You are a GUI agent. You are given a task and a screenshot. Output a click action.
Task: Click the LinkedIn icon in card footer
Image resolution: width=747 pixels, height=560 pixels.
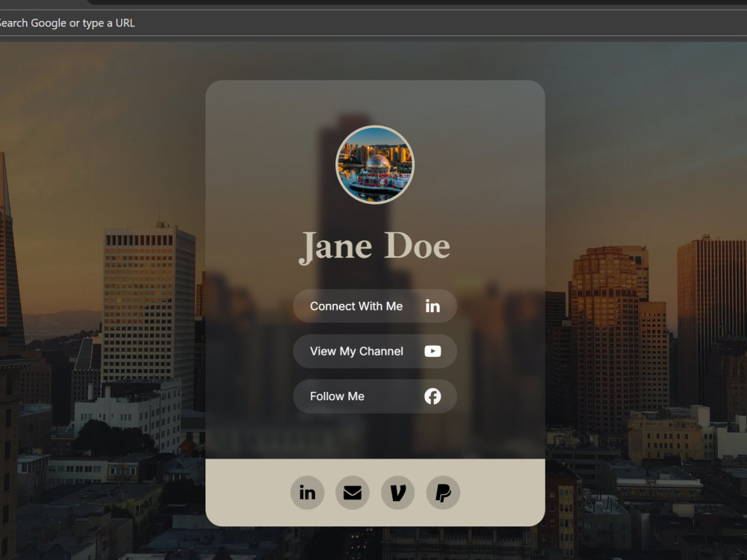307,492
